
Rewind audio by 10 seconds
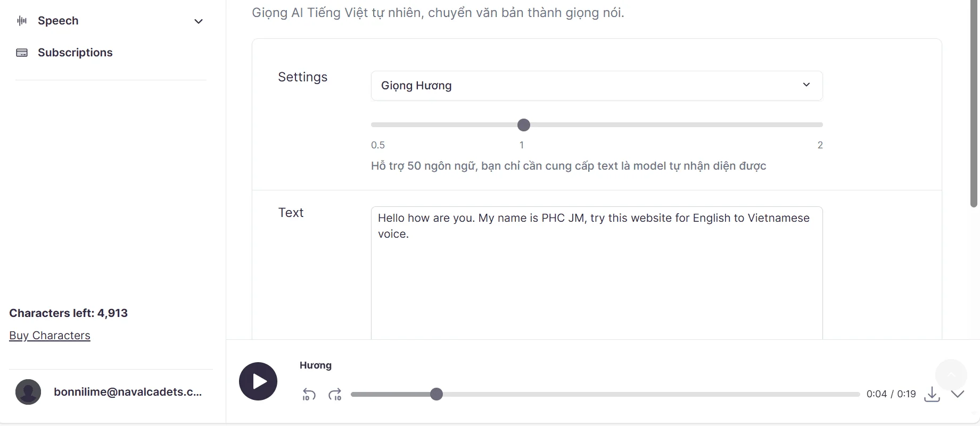(x=309, y=395)
